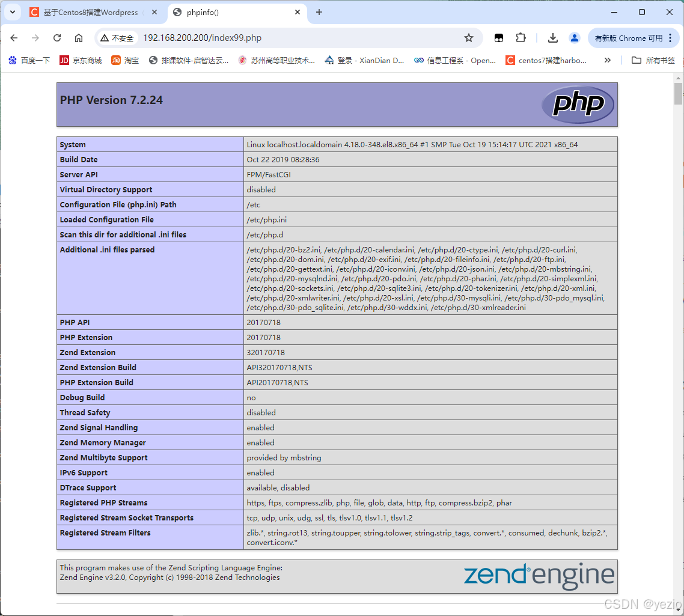Click the 不安全 security warning indicator
684x616 pixels.
click(x=118, y=37)
